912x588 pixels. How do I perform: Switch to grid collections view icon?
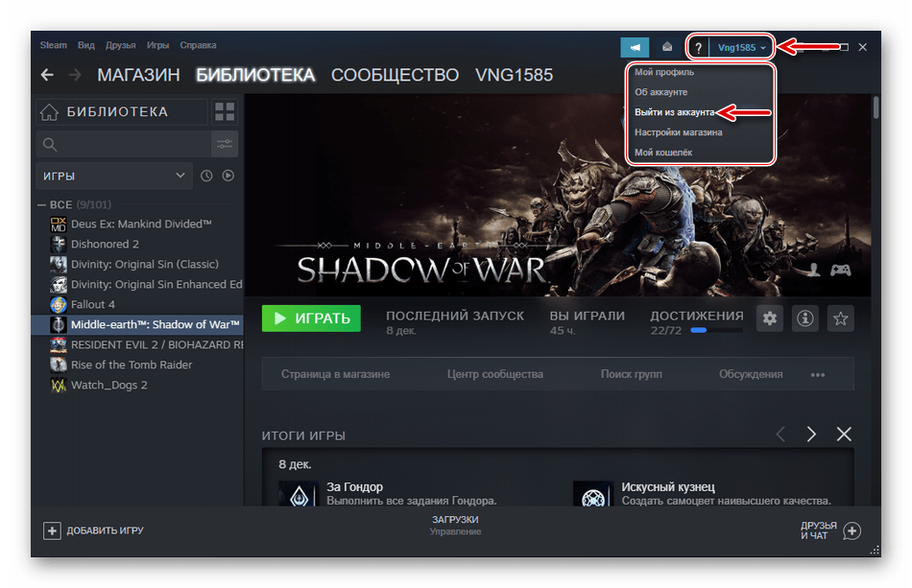tap(224, 112)
